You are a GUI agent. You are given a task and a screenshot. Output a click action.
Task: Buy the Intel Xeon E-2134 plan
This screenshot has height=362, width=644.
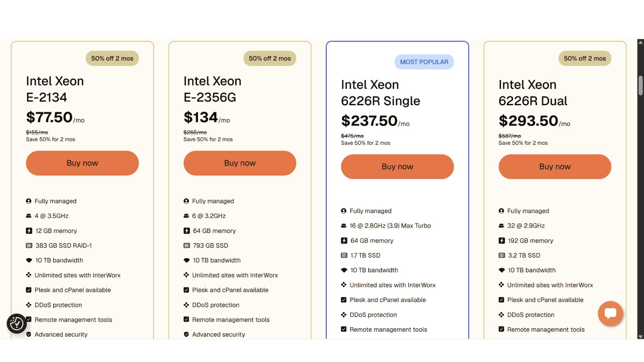point(82,163)
